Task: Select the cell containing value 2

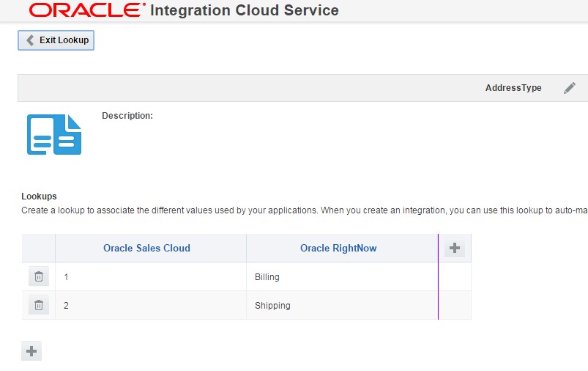Action: 150,306
